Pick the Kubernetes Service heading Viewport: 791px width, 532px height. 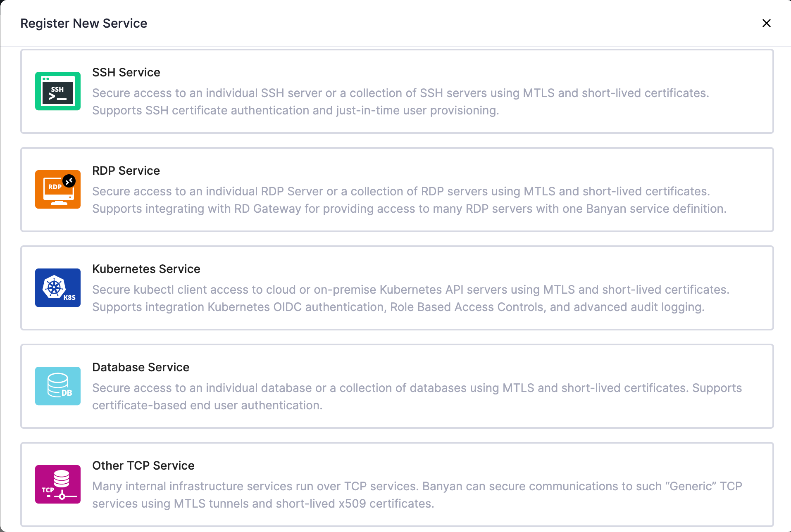(146, 269)
